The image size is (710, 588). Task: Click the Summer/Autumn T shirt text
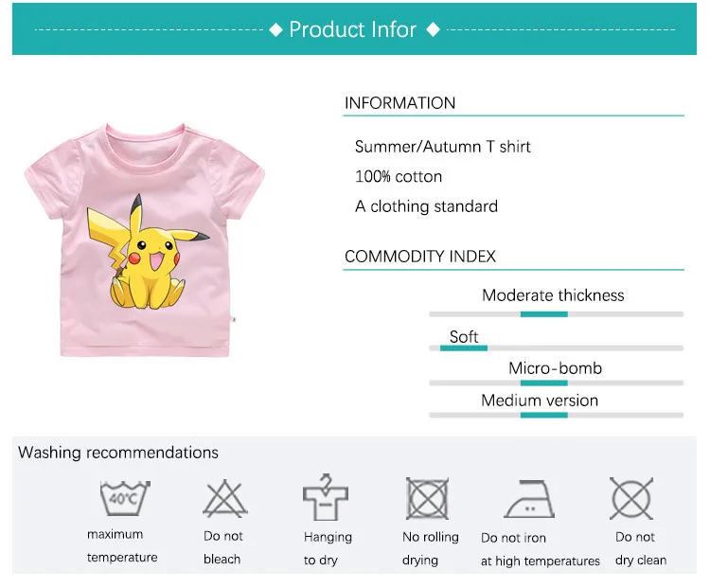tap(442, 147)
